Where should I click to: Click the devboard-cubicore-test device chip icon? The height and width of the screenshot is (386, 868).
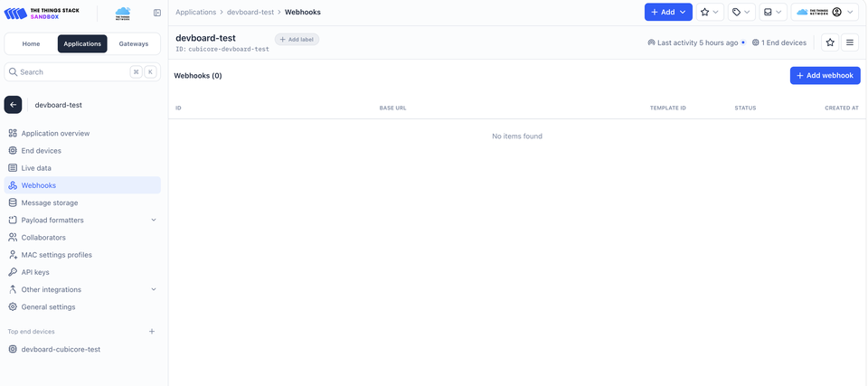[x=13, y=350]
